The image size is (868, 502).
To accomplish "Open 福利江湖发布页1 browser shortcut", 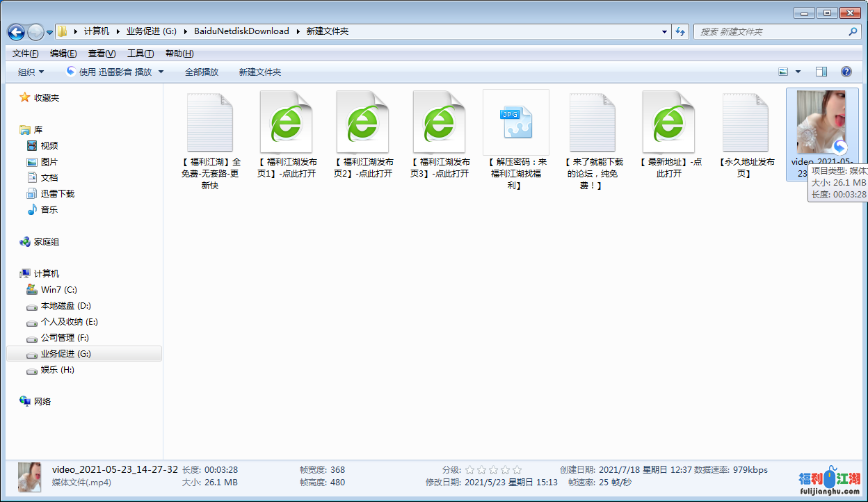I will tap(286, 123).
